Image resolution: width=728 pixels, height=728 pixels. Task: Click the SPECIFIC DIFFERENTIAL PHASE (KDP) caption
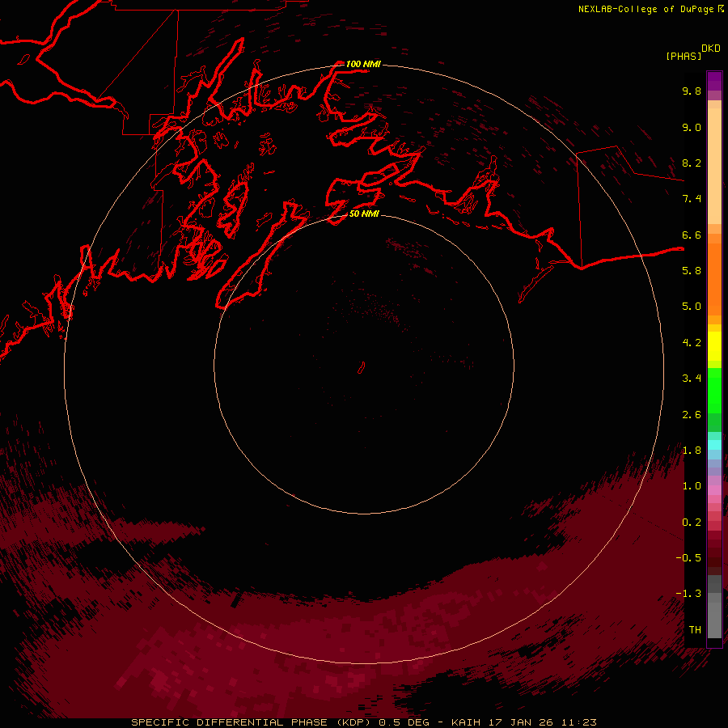[x=252, y=722]
